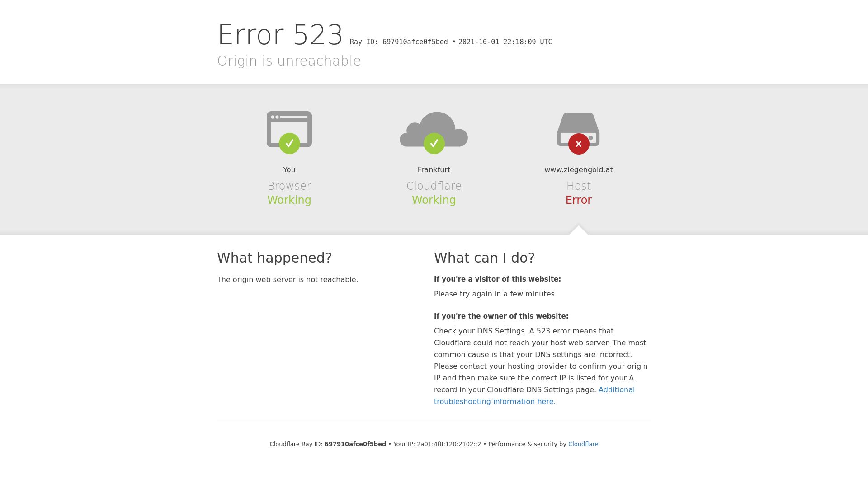Click the www.ziegengold.at host label
The width and height of the screenshot is (868, 488).
tap(579, 170)
